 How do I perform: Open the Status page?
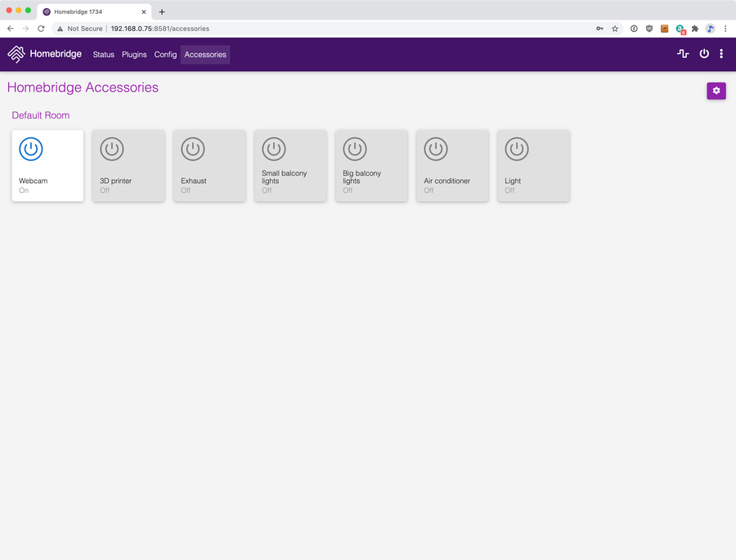(x=103, y=55)
